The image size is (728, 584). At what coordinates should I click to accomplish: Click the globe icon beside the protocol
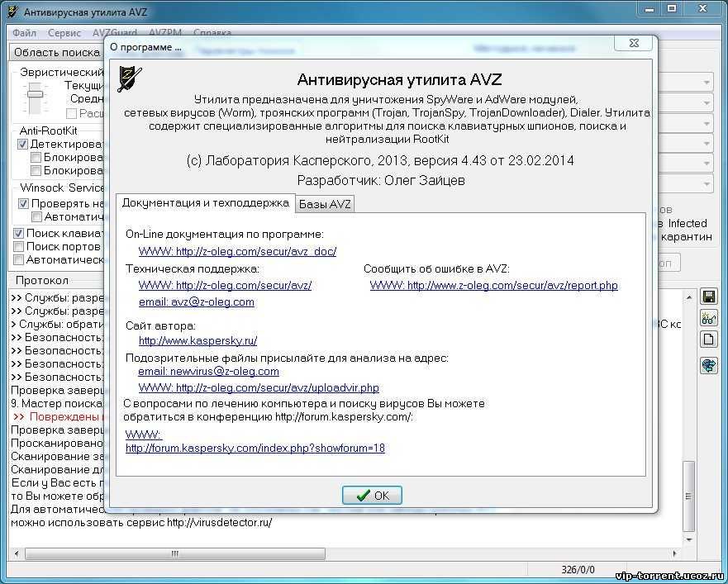pos(708,365)
